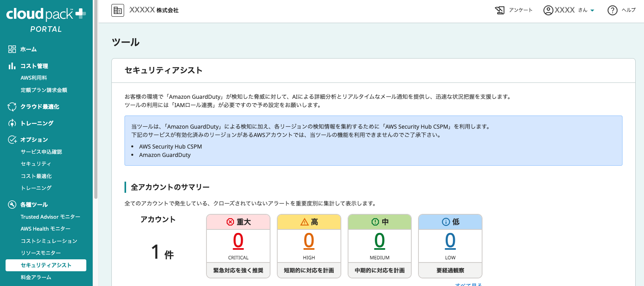The height and width of the screenshot is (286, 644).
Task: Click the コスト管理 bar chart icon
Action: [x=12, y=66]
